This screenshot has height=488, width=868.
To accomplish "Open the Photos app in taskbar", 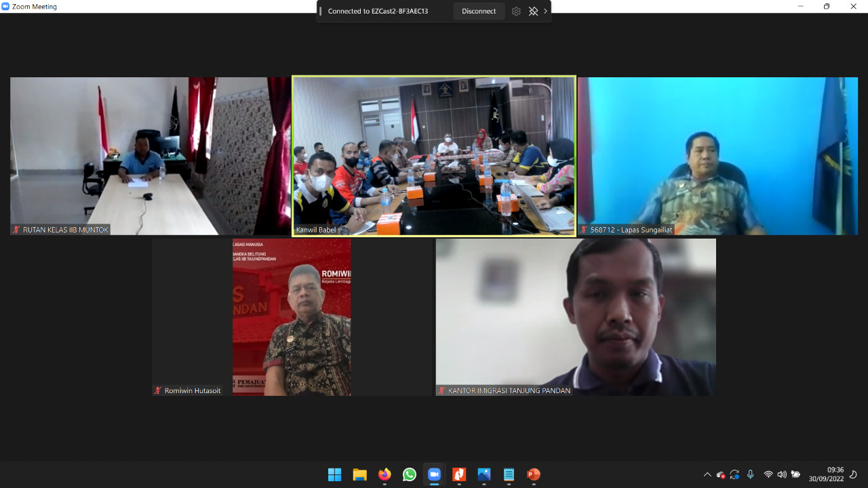I will point(484,474).
